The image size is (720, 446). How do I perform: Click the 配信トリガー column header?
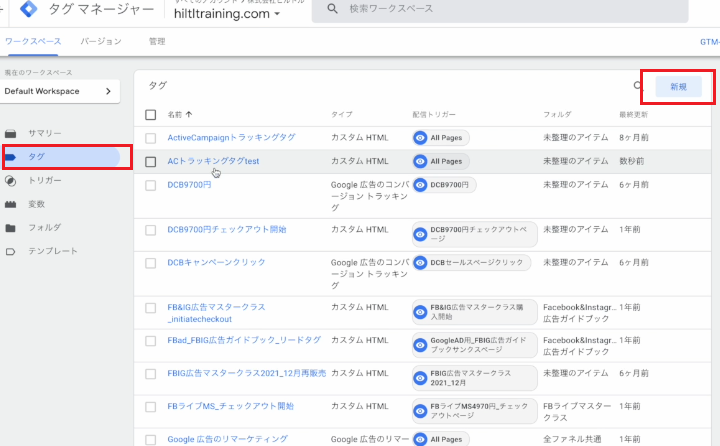[x=434, y=114]
